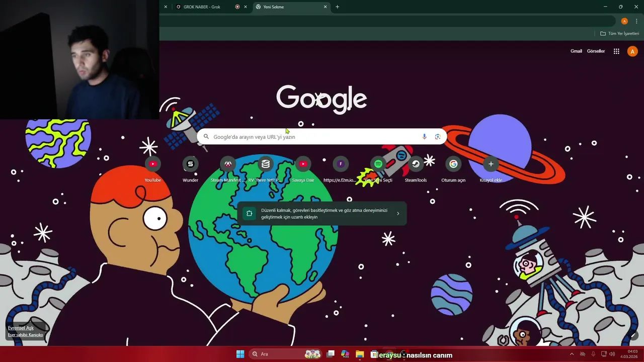
Task: Open the volume tray icon
Action: pos(612,354)
